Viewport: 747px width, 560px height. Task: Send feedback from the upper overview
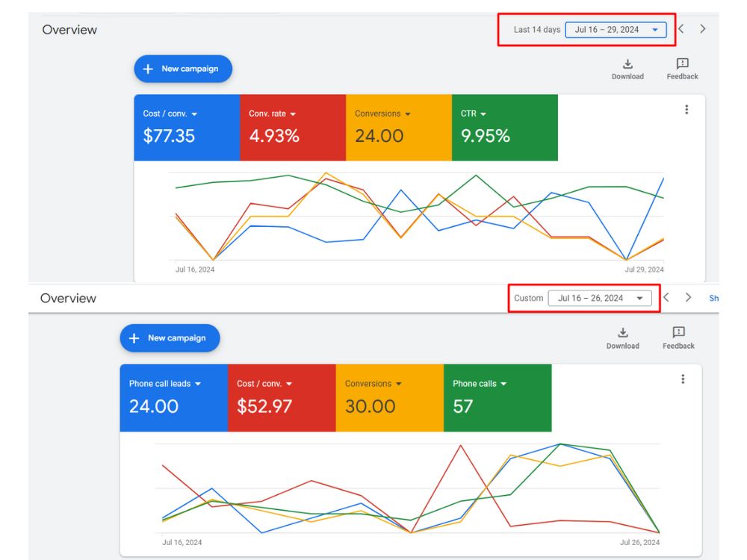[682, 69]
